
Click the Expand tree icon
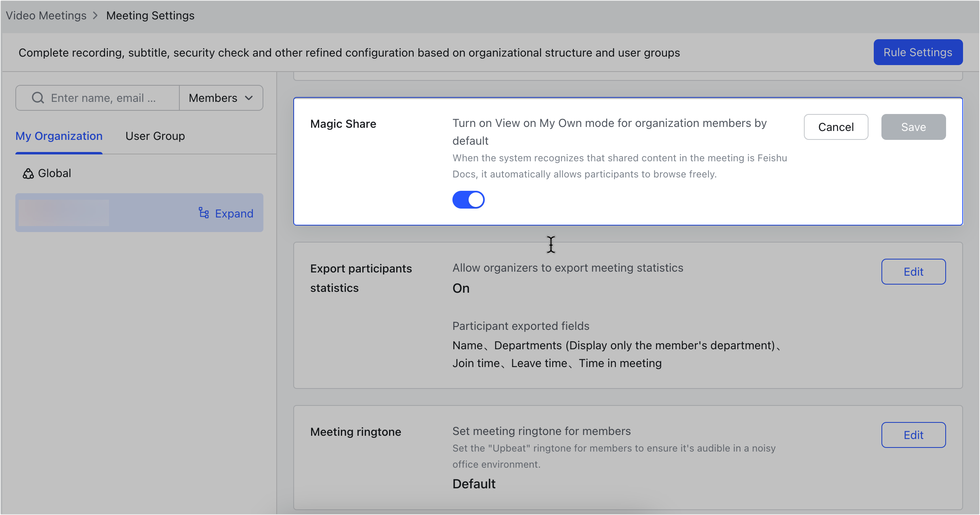(x=204, y=213)
